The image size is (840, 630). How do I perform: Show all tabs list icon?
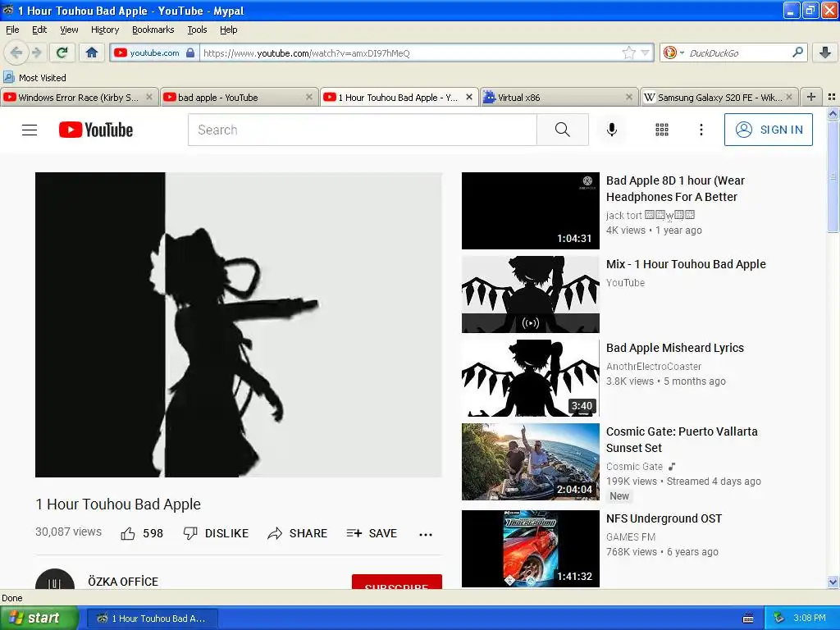point(832,97)
